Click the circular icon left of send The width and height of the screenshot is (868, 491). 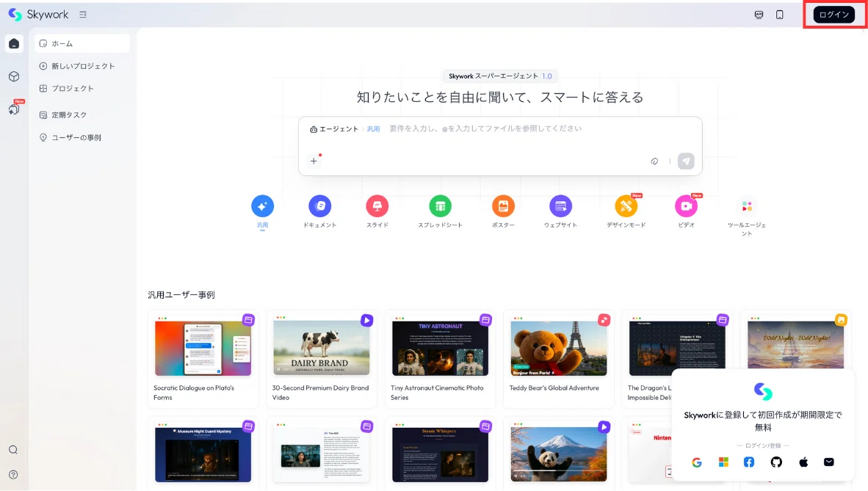[x=654, y=161]
